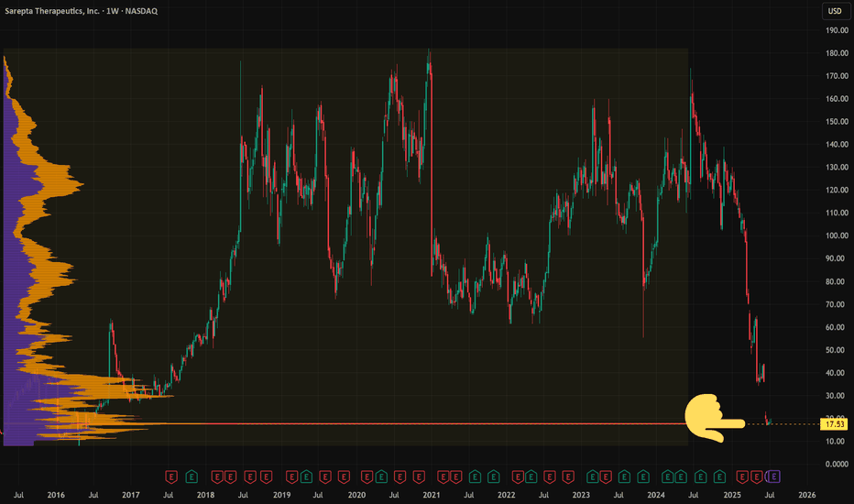Click the green earnings marker just after 2019 label
Viewport: 854px width, 504px height.
point(306,477)
